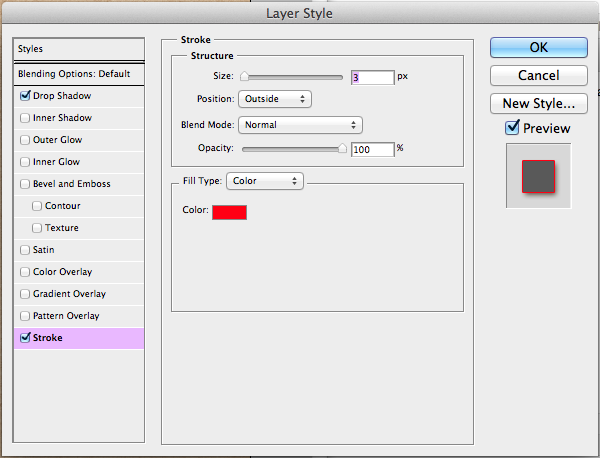The height and width of the screenshot is (458, 600).
Task: Select the Texture label
Action: click(x=62, y=228)
